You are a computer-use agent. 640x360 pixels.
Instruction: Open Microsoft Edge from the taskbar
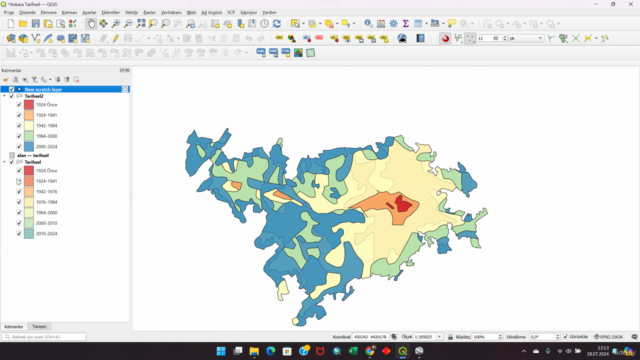271,351
